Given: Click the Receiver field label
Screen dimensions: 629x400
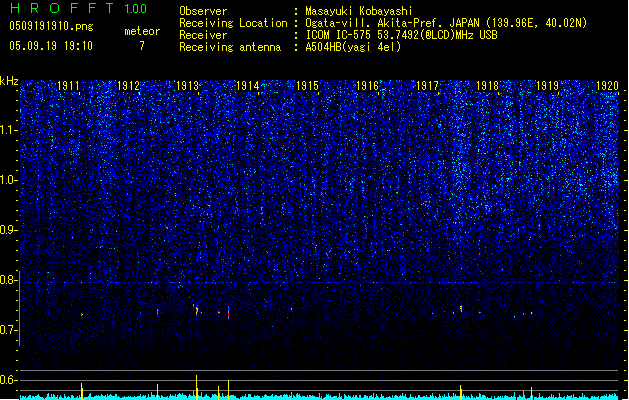Looking at the screenshot, I should click(x=203, y=35).
